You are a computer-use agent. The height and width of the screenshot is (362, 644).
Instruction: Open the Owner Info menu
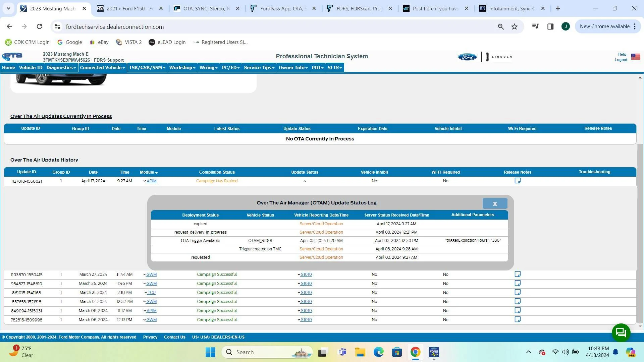click(x=293, y=68)
